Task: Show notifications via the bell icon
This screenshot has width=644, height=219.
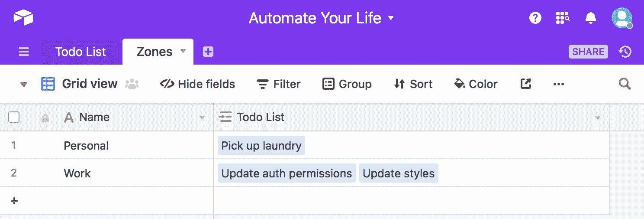Action: pos(590,18)
